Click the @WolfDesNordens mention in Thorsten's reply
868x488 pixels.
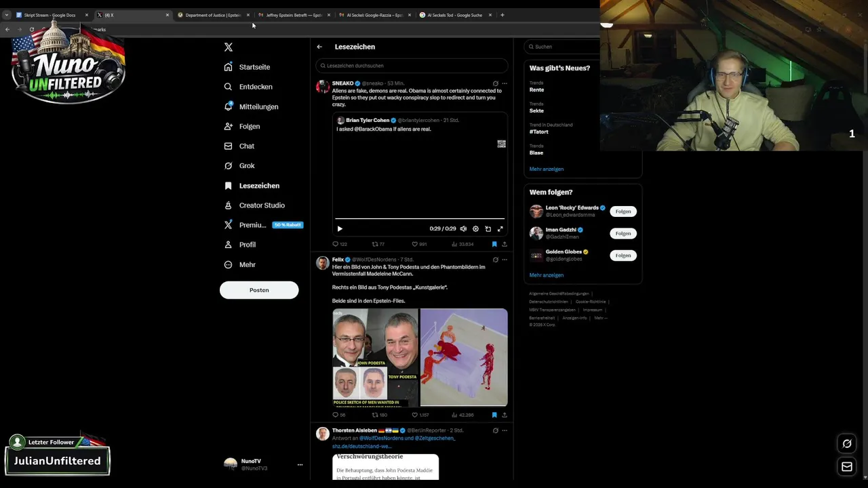coord(384,439)
